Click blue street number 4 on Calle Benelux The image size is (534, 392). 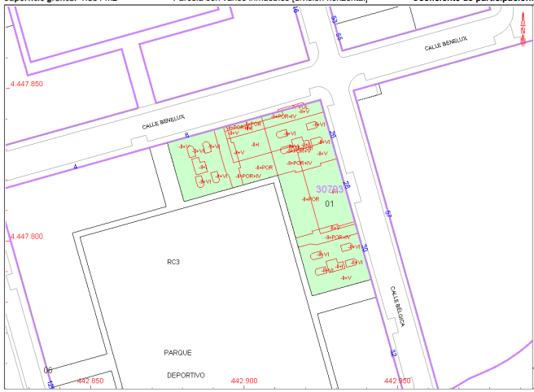(75, 167)
